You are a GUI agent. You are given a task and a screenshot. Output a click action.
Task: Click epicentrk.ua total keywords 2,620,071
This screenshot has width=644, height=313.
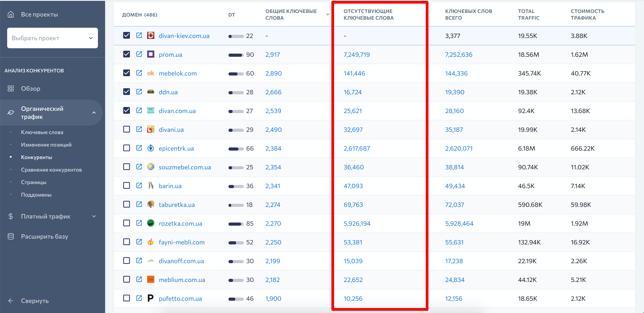(459, 148)
